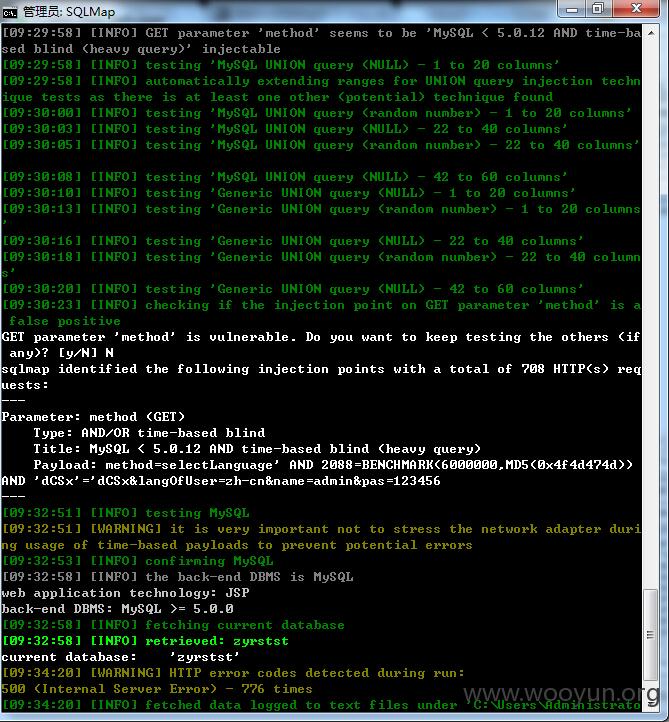Click the 'fetched data logged to text files' line
The width and height of the screenshot is (669, 722).
(x=321, y=705)
